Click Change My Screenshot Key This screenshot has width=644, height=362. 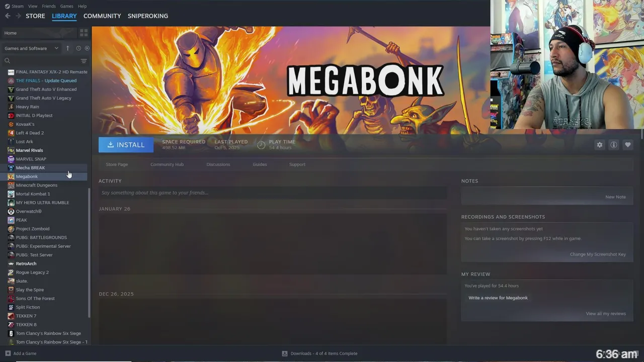pos(598,254)
